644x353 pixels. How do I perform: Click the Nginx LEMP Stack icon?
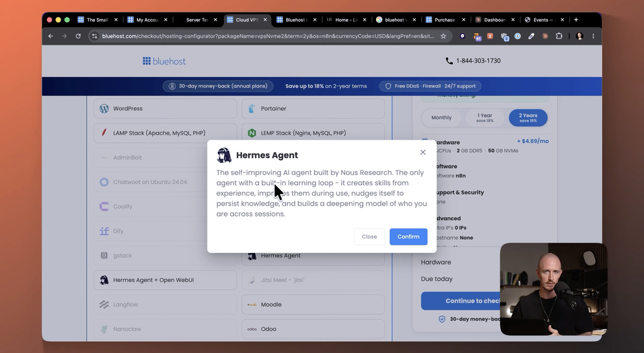click(x=252, y=133)
